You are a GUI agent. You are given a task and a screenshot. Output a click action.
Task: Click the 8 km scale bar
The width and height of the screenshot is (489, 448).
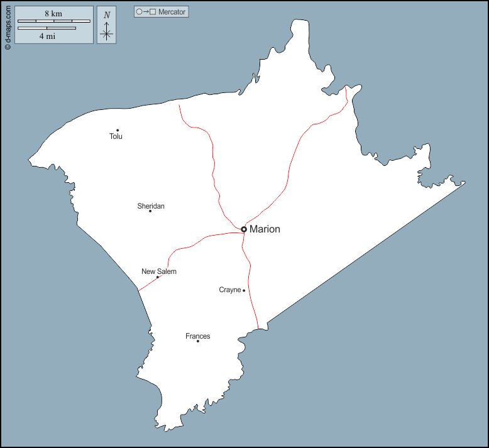(53, 21)
